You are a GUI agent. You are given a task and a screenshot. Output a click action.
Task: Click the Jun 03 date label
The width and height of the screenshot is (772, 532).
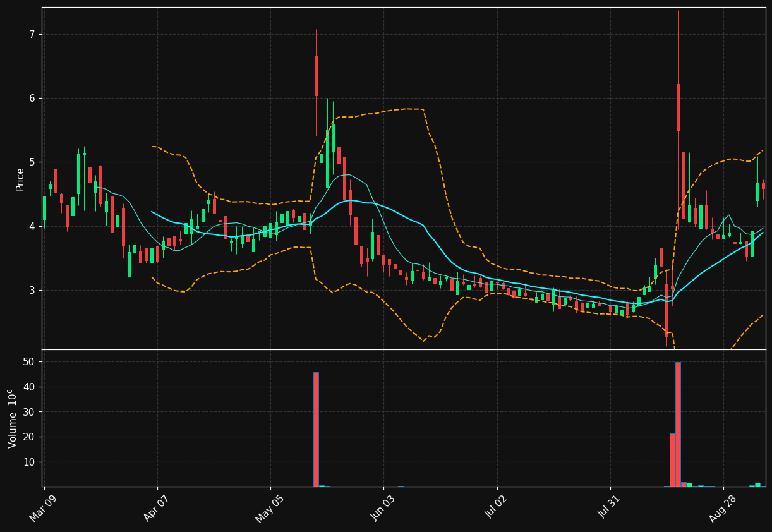(x=383, y=509)
